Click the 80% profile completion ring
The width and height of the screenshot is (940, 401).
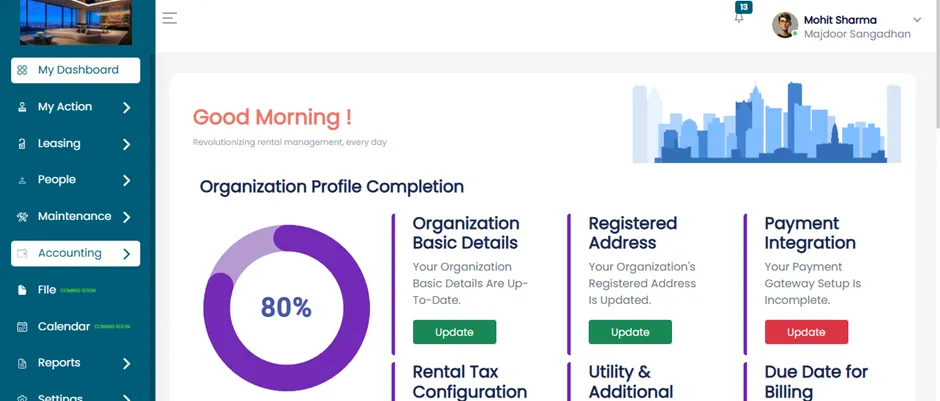[x=286, y=307]
